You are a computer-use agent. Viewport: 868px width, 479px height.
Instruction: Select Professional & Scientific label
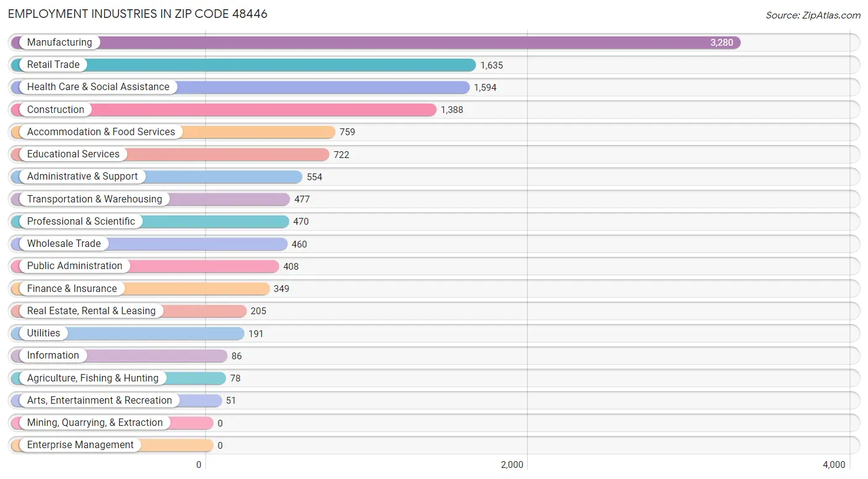[81, 222]
